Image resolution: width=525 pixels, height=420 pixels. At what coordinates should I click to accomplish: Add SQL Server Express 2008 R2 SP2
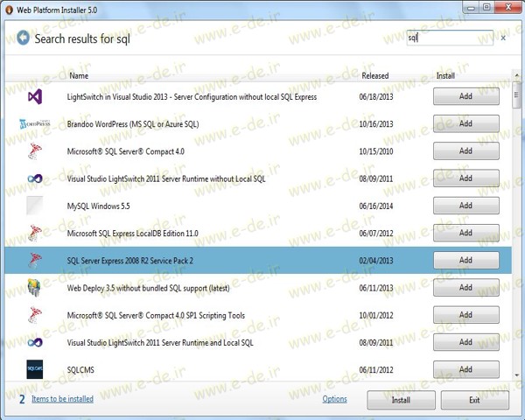point(466,260)
